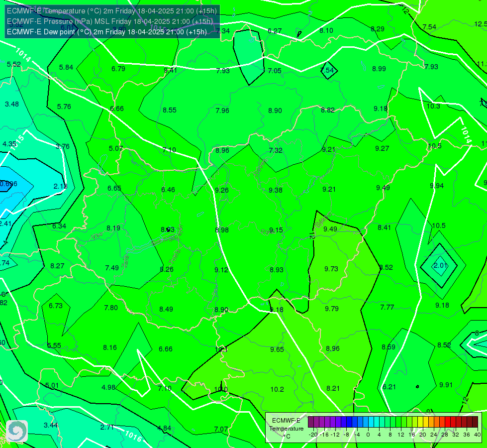Screen dimensions: 487x448
Task: Click the swirl logo icon at bottom-left
Action: tap(17, 431)
